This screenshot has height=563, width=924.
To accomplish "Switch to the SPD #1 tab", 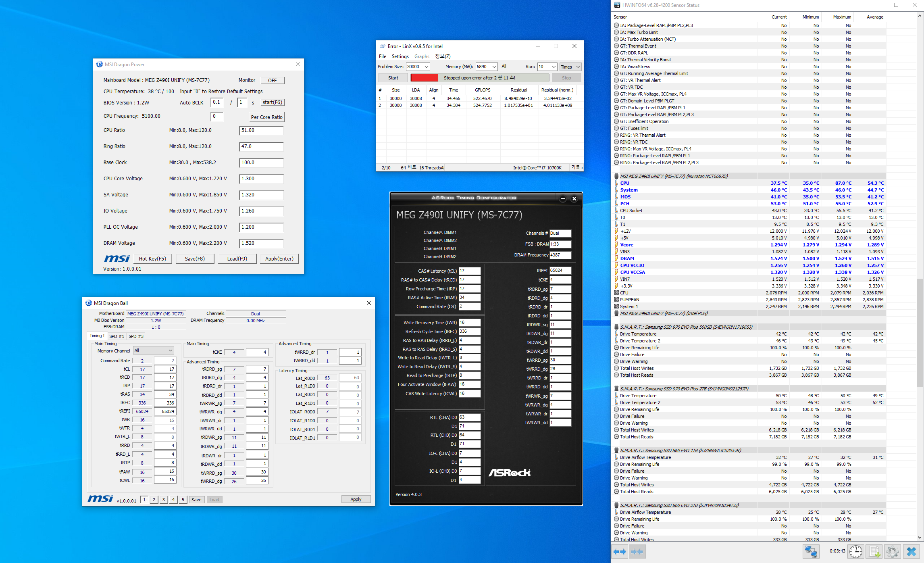I will point(117,336).
